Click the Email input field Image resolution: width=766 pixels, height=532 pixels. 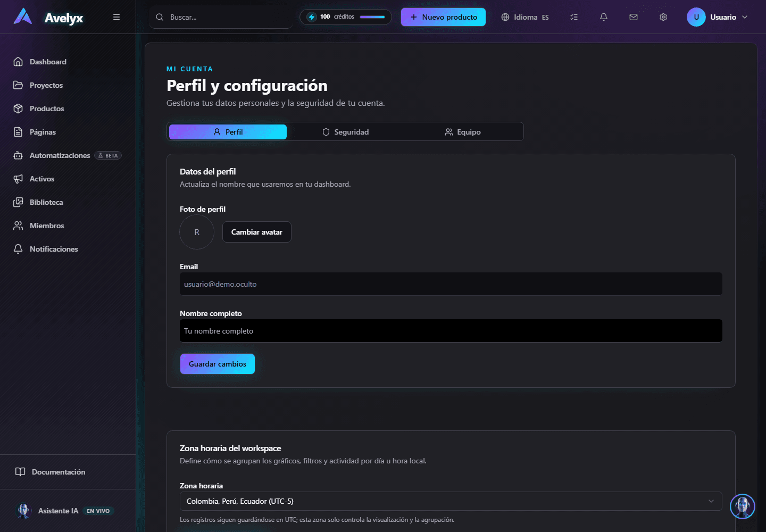[x=451, y=284]
